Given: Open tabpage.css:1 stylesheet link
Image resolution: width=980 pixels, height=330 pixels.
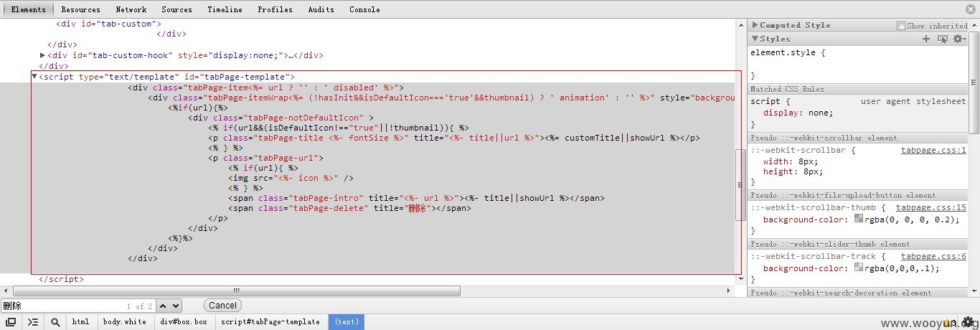Looking at the screenshot, I should 933,151.
